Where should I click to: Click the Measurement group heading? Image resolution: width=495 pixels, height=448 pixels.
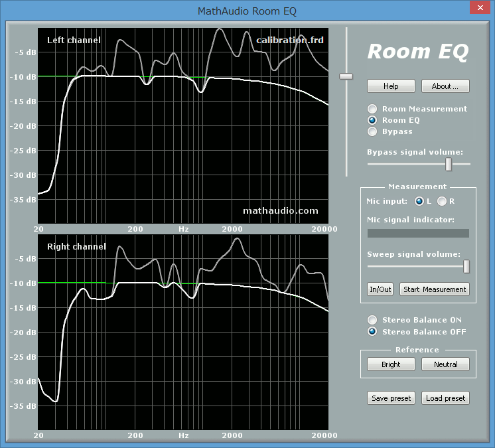pos(417,187)
